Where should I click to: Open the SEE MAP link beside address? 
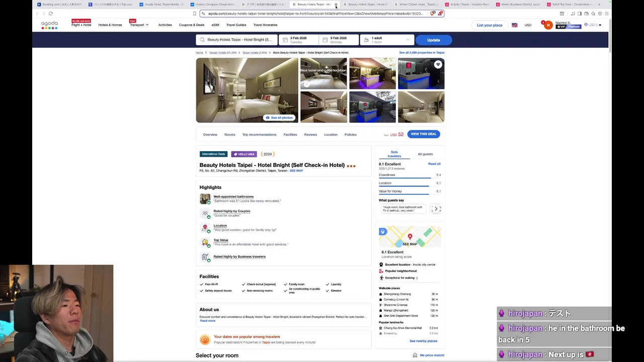coord(296,171)
